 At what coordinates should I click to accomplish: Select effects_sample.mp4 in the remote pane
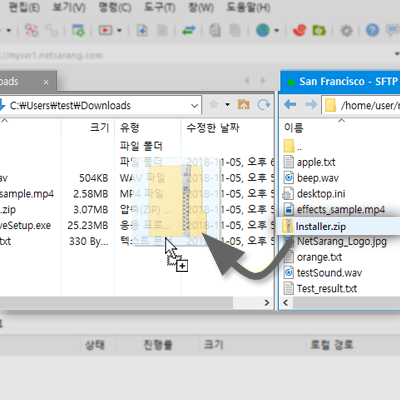(x=334, y=210)
